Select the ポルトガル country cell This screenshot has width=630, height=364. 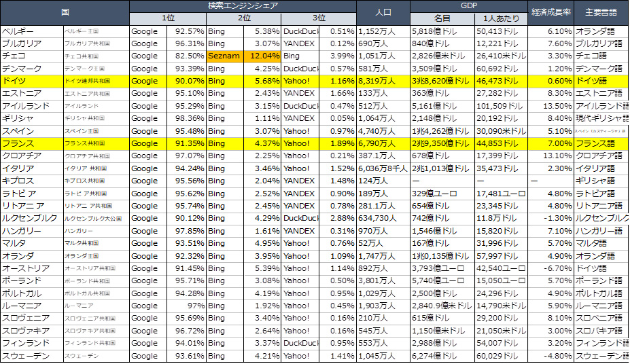[32, 293]
